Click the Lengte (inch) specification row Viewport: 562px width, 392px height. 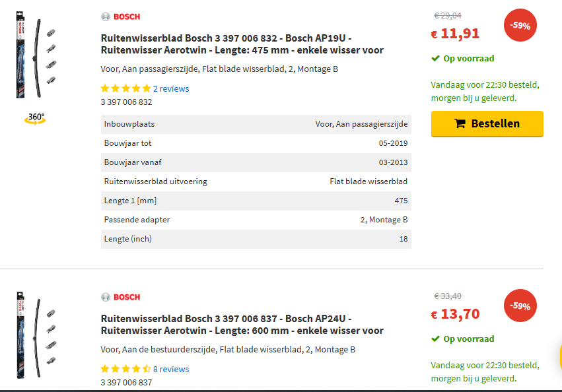pyautogui.click(x=256, y=239)
